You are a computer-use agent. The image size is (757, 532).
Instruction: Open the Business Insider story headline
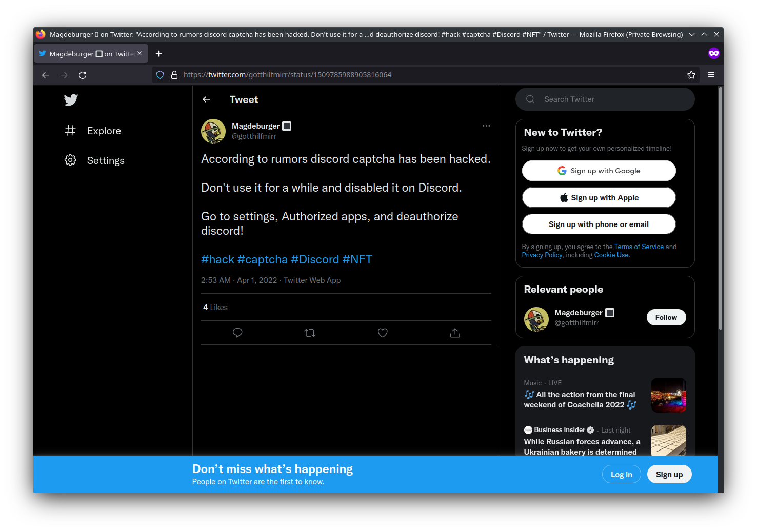coord(582,447)
